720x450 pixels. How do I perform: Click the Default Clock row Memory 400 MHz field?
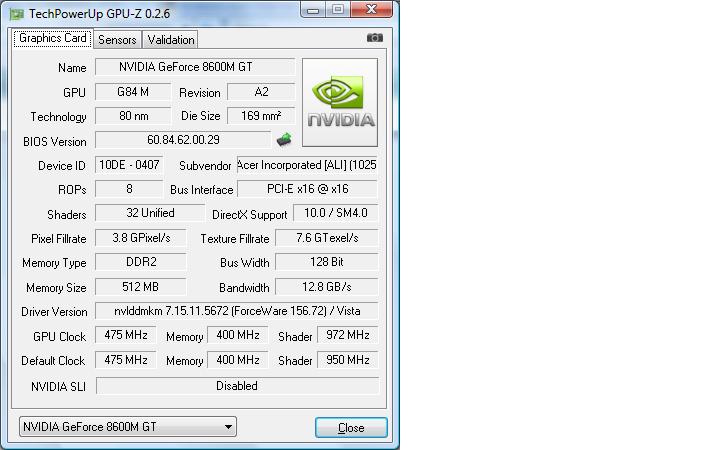[x=237, y=360]
